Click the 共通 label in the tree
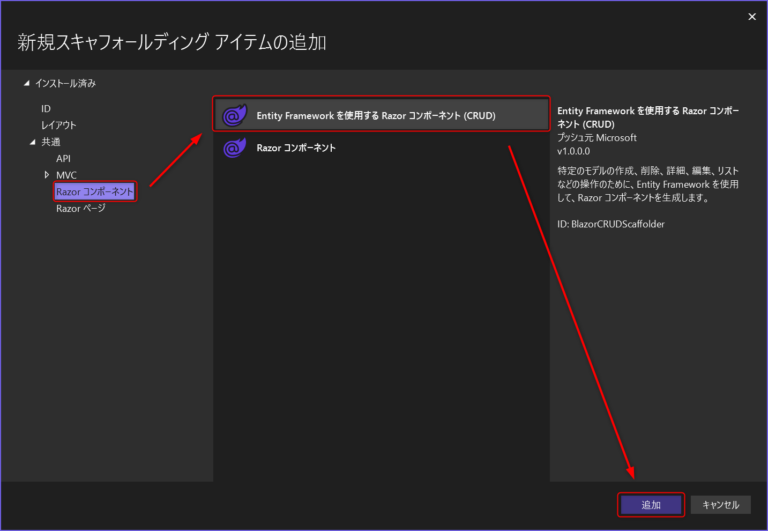The height and width of the screenshot is (531, 768). click(51, 142)
